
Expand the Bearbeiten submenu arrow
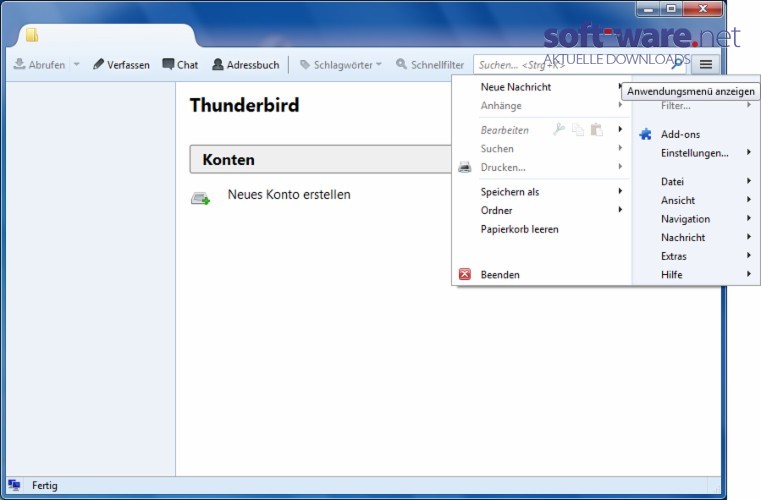620,129
